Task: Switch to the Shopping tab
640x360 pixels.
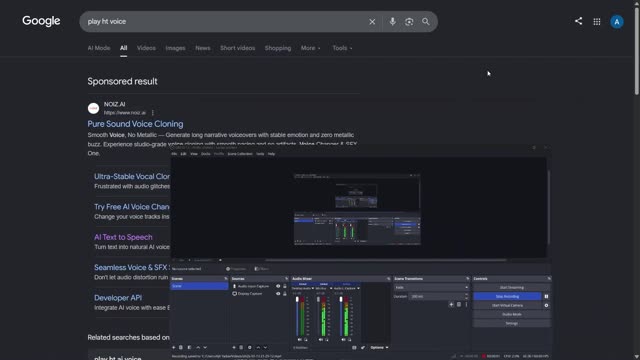Action: tap(278, 48)
